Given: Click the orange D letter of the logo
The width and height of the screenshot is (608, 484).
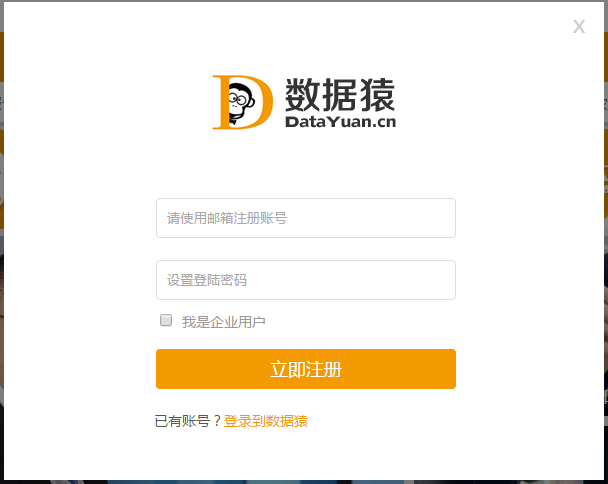Looking at the screenshot, I should click(243, 102).
